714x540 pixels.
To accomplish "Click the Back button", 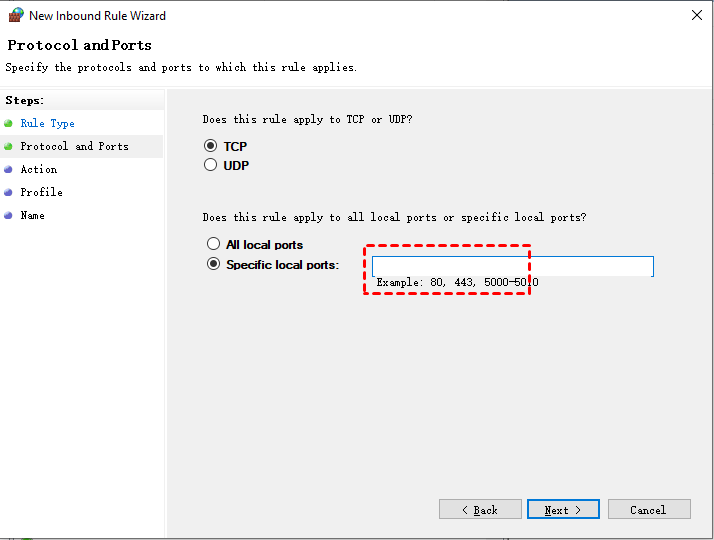I will click(480, 510).
